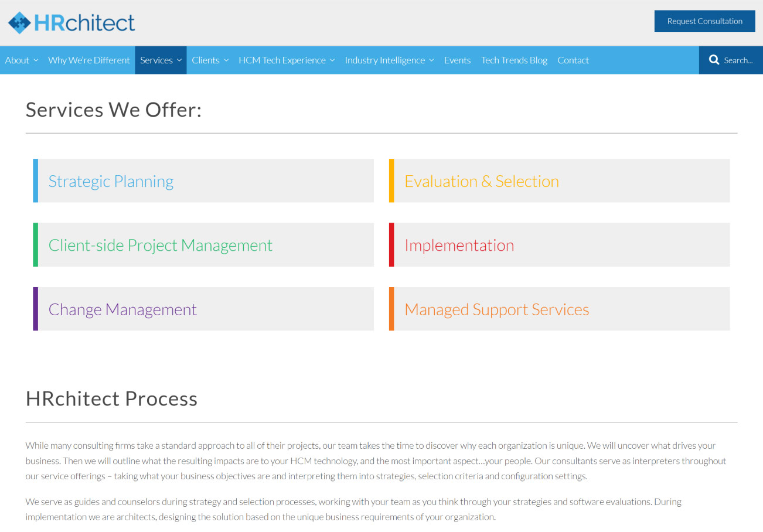Image resolution: width=763 pixels, height=532 pixels.
Task: Open the Events menu item
Action: (x=457, y=60)
